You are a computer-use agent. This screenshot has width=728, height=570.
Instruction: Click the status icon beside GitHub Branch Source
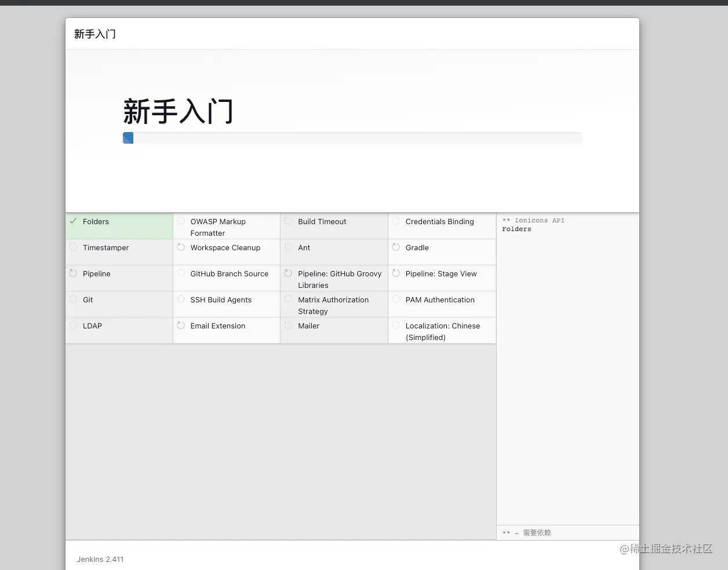coord(181,273)
